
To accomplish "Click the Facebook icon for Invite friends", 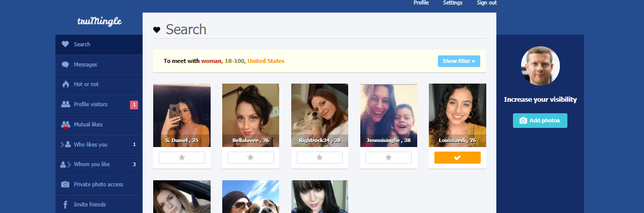I will [x=65, y=204].
